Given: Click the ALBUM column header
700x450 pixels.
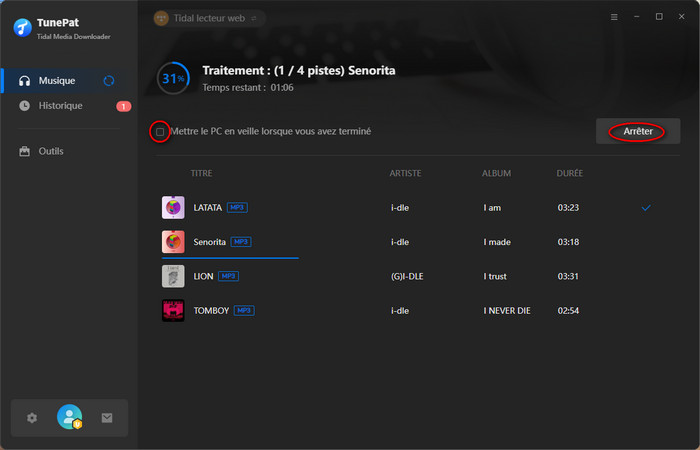Looking at the screenshot, I should [496, 173].
